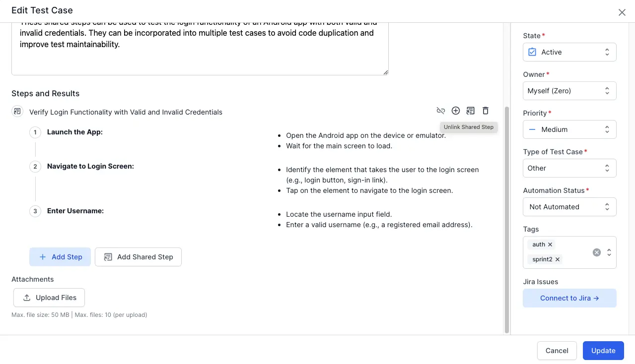The width and height of the screenshot is (635, 364).
Task: Open the Priority dropdown set to Medium
Action: pyautogui.click(x=569, y=129)
